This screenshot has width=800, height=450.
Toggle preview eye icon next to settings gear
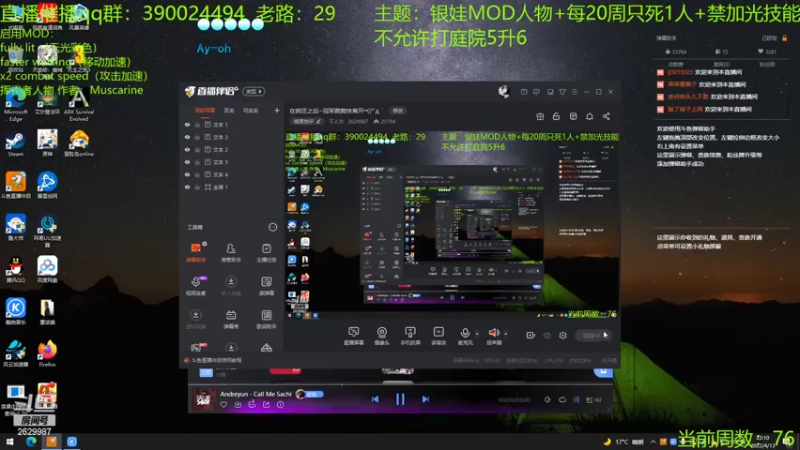(547, 335)
